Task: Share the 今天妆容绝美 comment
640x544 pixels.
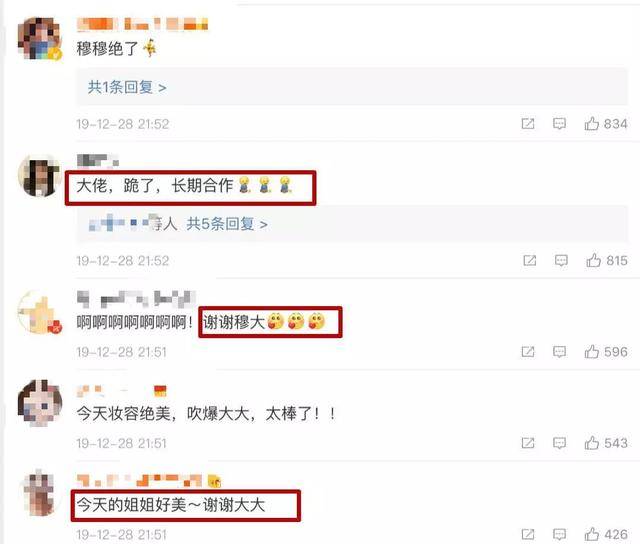Action: [528, 443]
